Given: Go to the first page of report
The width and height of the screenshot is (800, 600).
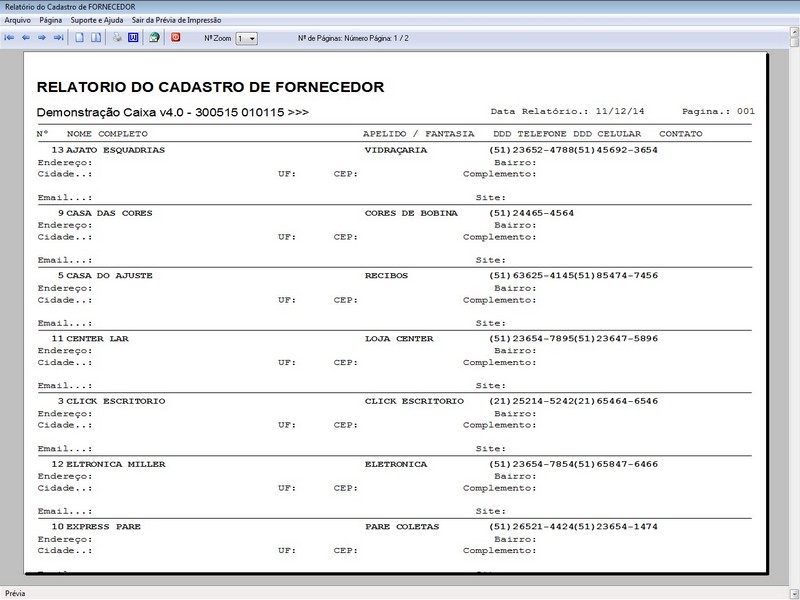Looking at the screenshot, I should [x=10, y=38].
